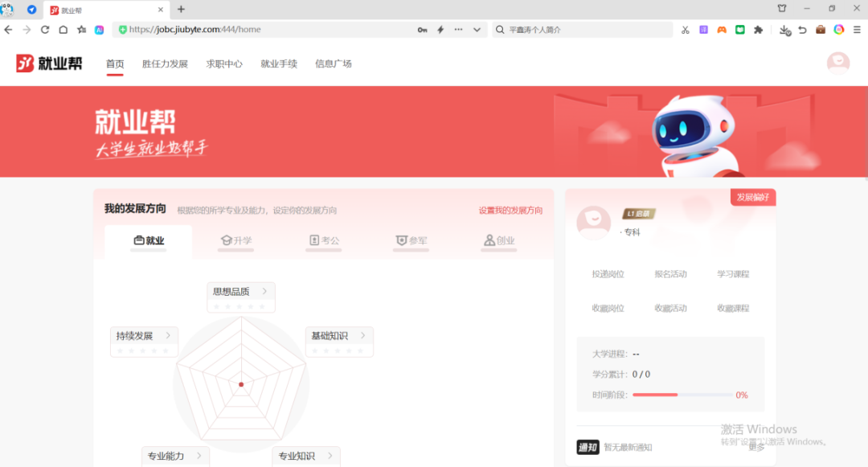Image resolution: width=868 pixels, height=467 pixels.
Task: Open the browser downloads icon
Action: 785,30
